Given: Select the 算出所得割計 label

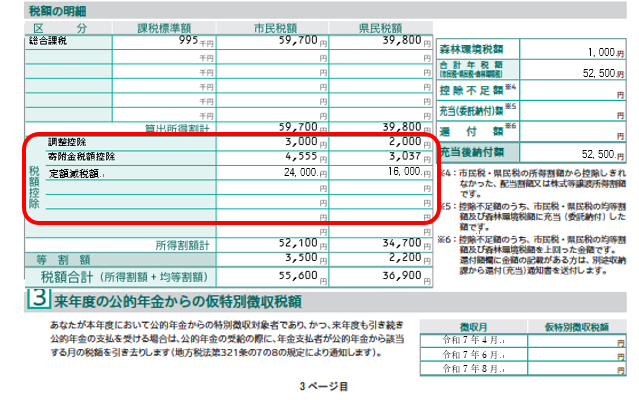Looking at the screenshot, I should coord(177,129).
